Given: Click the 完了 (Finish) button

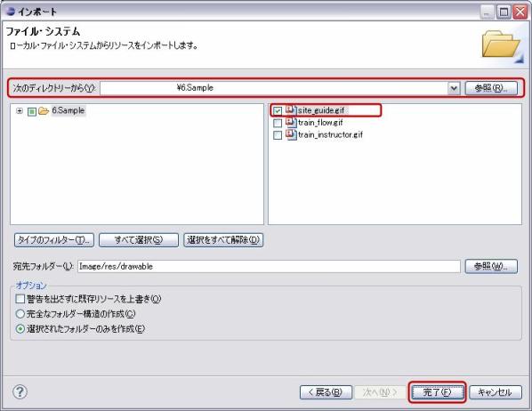Looking at the screenshot, I should point(437,392).
